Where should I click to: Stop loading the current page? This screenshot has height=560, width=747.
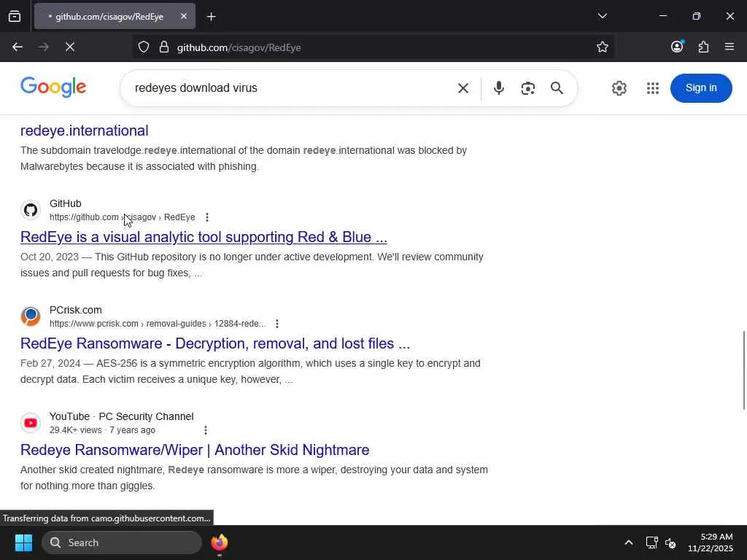[x=70, y=47]
